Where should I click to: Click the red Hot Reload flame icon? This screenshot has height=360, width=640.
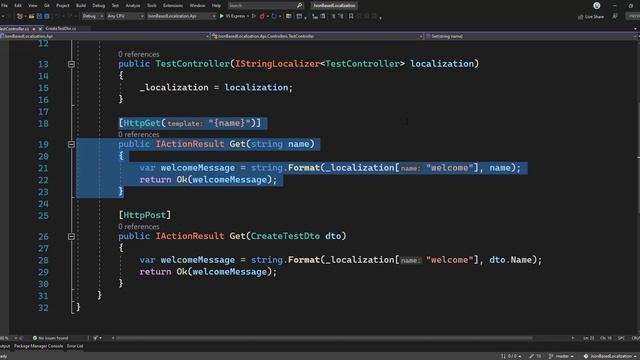262,16
